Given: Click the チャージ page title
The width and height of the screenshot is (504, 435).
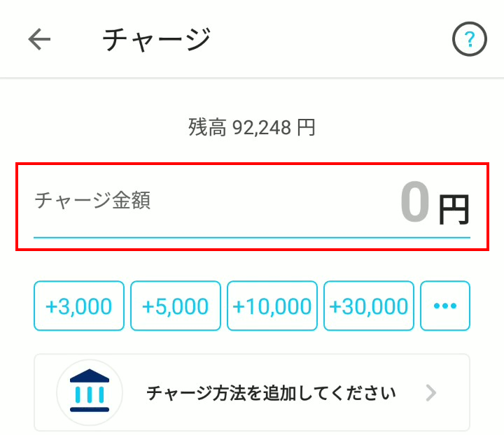Looking at the screenshot, I should (x=156, y=40).
